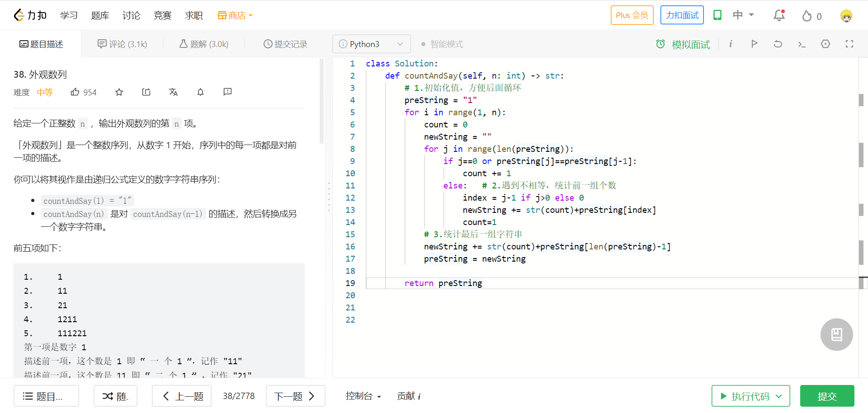
Task: Click the panel divider drag handle
Action: pos(329,197)
